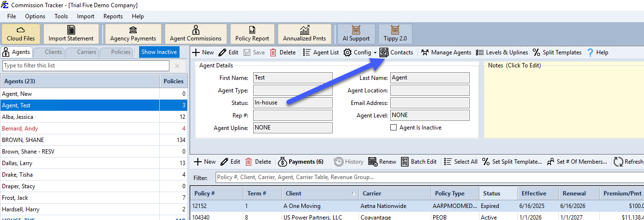Open Payments (6) for the policy
This screenshot has width=644, height=220.
point(301,162)
